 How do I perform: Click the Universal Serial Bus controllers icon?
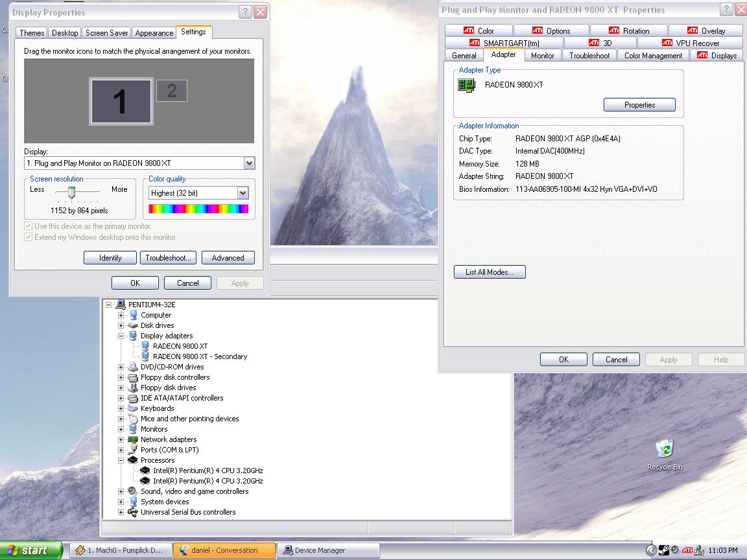coord(133,513)
